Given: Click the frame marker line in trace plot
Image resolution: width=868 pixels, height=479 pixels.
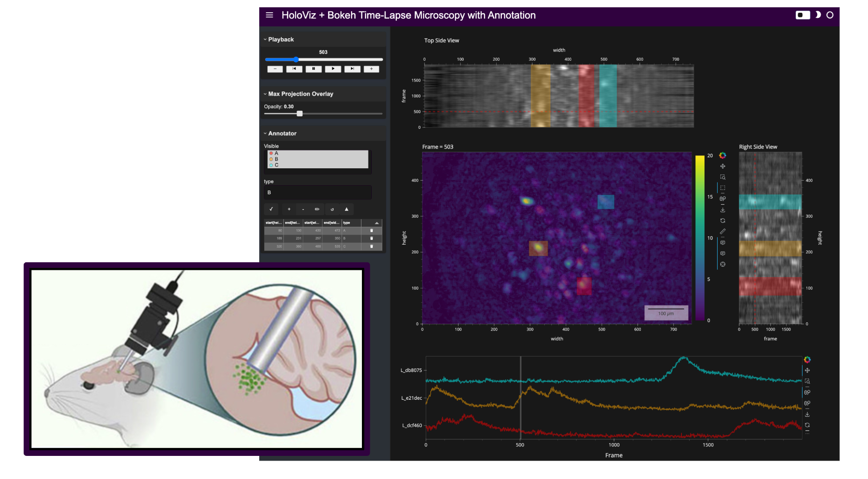Looking at the screenshot, I should point(520,398).
